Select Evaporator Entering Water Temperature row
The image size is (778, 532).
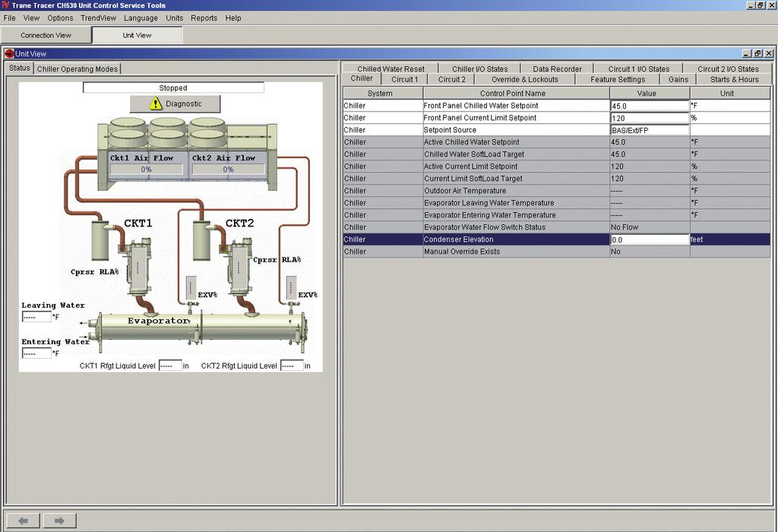coord(556,215)
